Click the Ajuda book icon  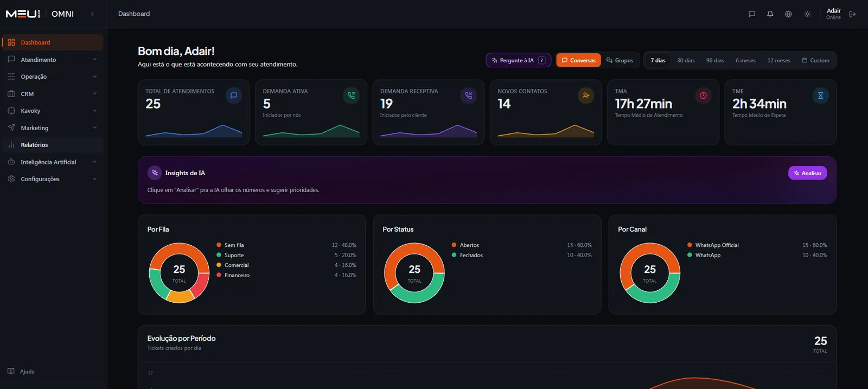pyautogui.click(x=11, y=372)
